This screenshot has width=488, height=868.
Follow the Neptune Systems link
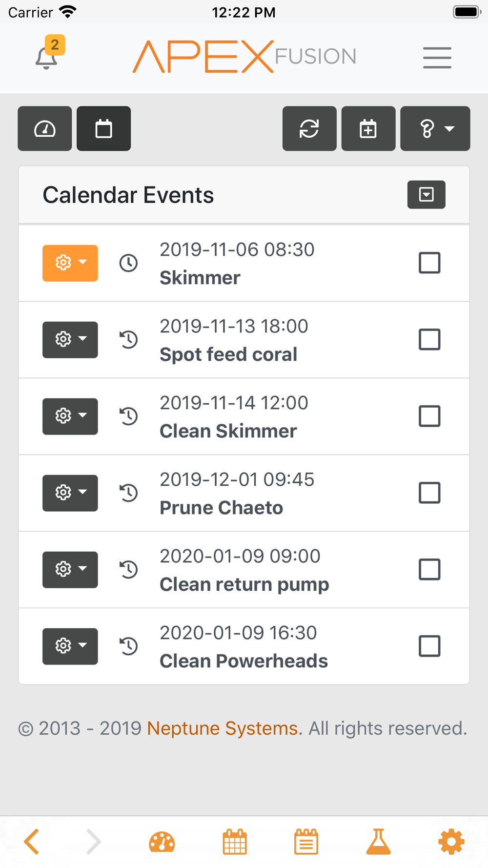coord(222,728)
